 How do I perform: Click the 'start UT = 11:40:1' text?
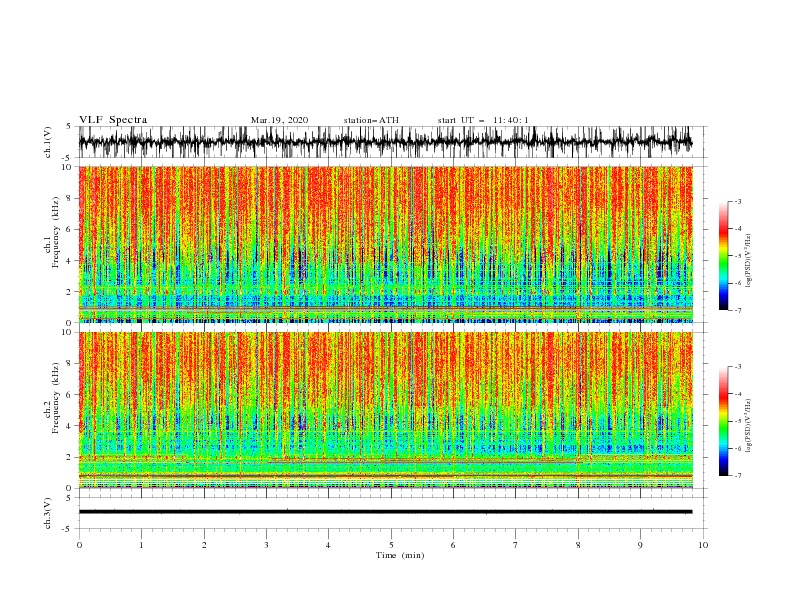click(483, 120)
